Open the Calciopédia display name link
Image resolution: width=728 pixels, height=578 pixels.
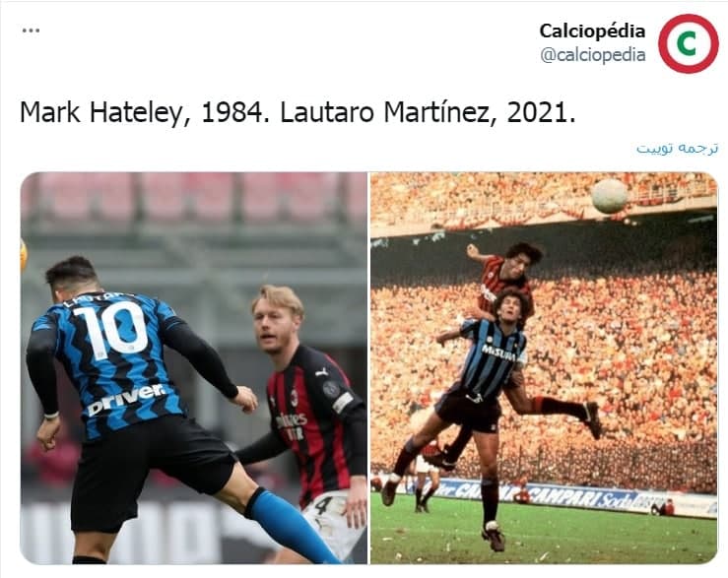(592, 32)
